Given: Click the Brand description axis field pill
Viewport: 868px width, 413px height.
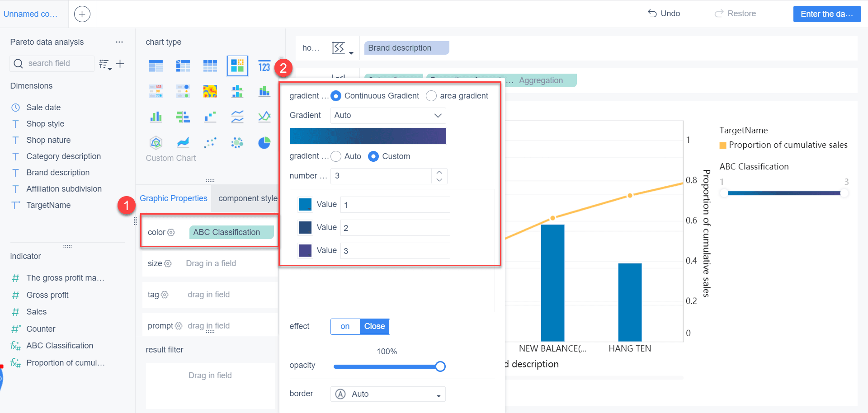Looking at the screenshot, I should pos(406,48).
